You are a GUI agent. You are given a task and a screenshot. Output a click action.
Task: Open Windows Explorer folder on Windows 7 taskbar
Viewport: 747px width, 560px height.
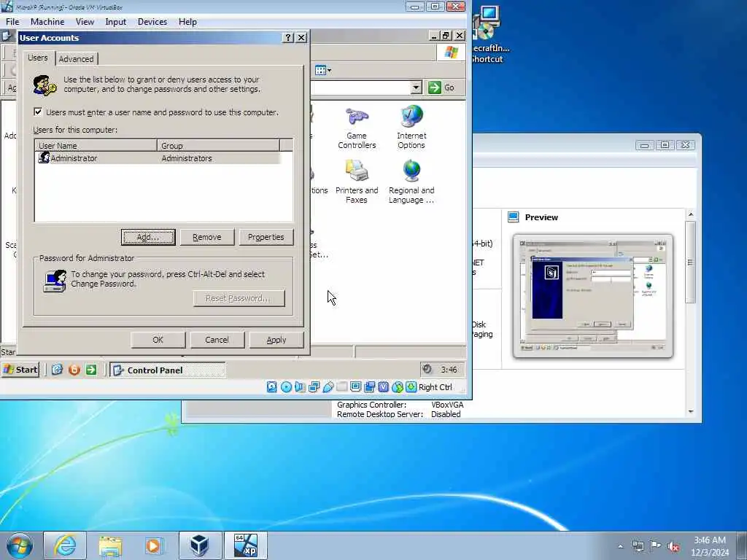click(x=111, y=545)
